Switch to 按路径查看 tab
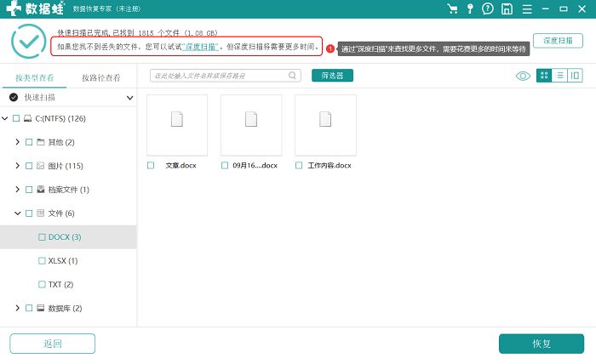Viewport: 596px width, 364px height. (x=101, y=77)
